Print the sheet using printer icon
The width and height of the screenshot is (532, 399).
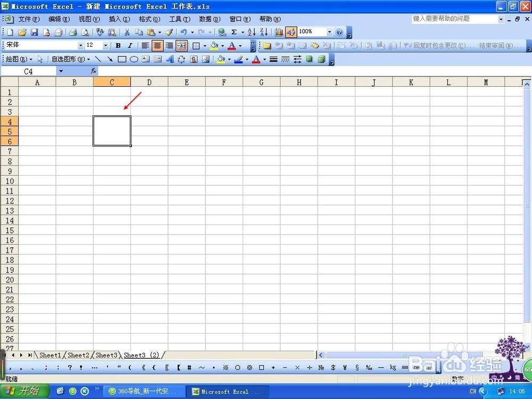pyautogui.click(x=72, y=32)
